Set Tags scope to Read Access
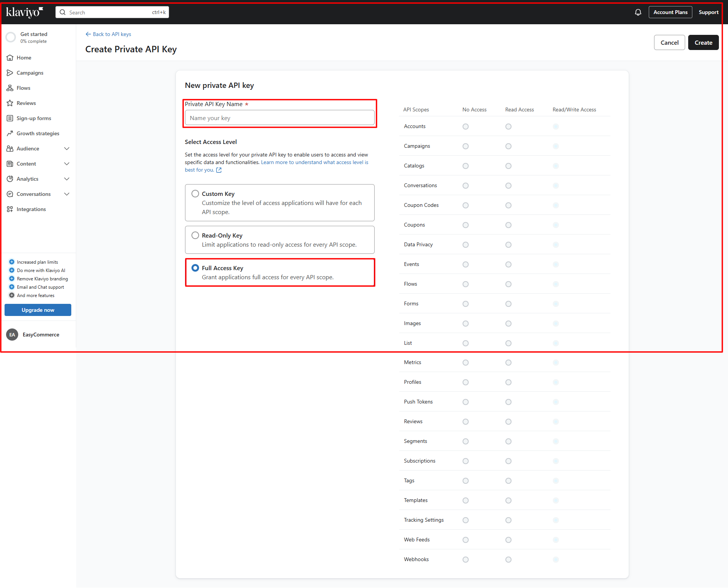728x588 pixels. tap(508, 481)
